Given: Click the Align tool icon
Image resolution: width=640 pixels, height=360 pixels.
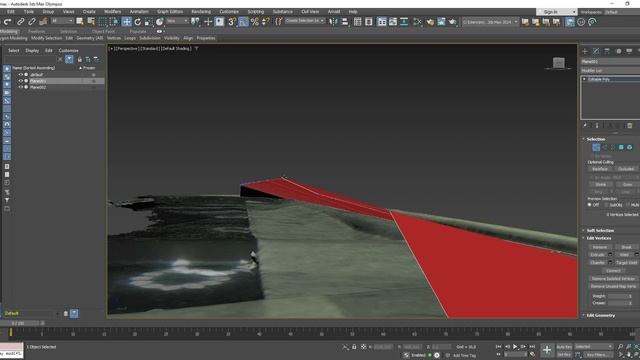Looking at the screenshot, I should 345,22.
